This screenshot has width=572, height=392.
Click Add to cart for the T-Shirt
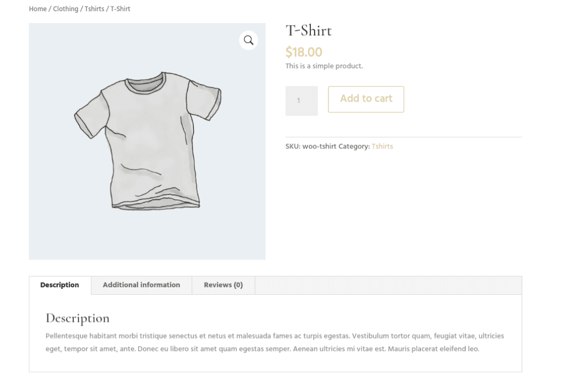366,99
